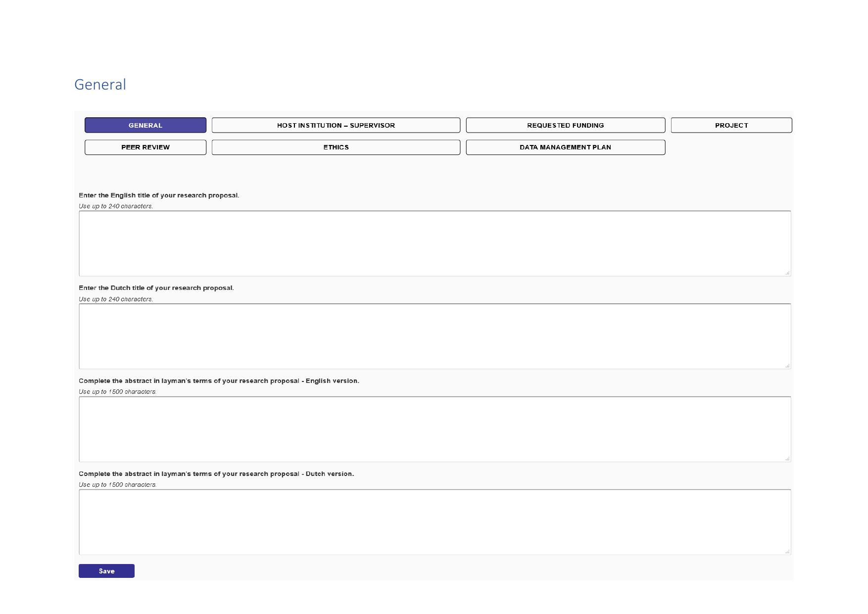Click the Dutch title field resize handle
This screenshot has height=614, width=868.
787,366
